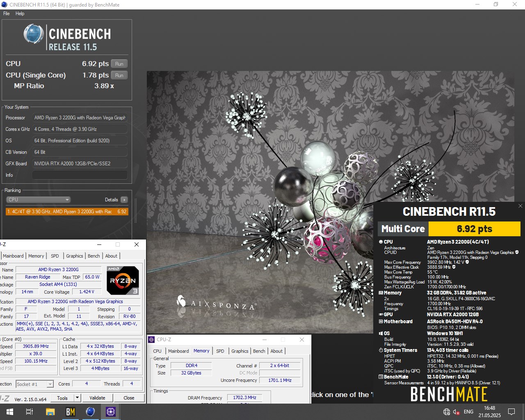The height and width of the screenshot is (420, 525).
Task: Open the Socket #1 selection dropdown
Action: pyautogui.click(x=35, y=384)
